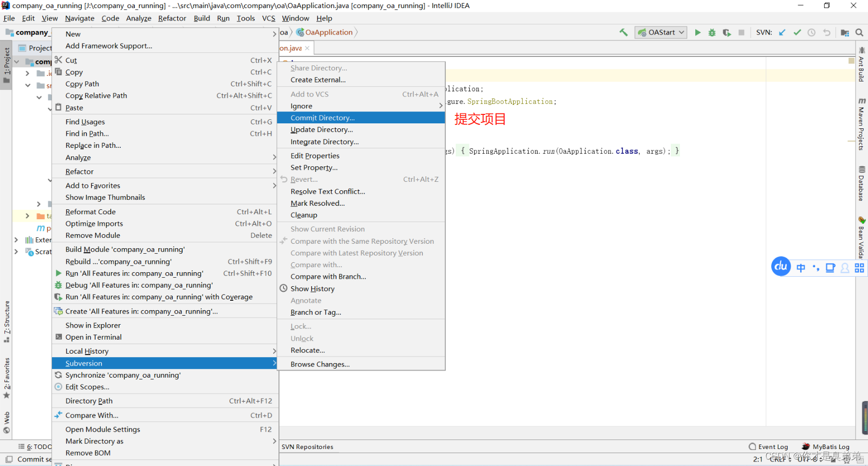The height and width of the screenshot is (466, 868).
Task: Select Commit Directory... menu entry
Action: (361, 118)
